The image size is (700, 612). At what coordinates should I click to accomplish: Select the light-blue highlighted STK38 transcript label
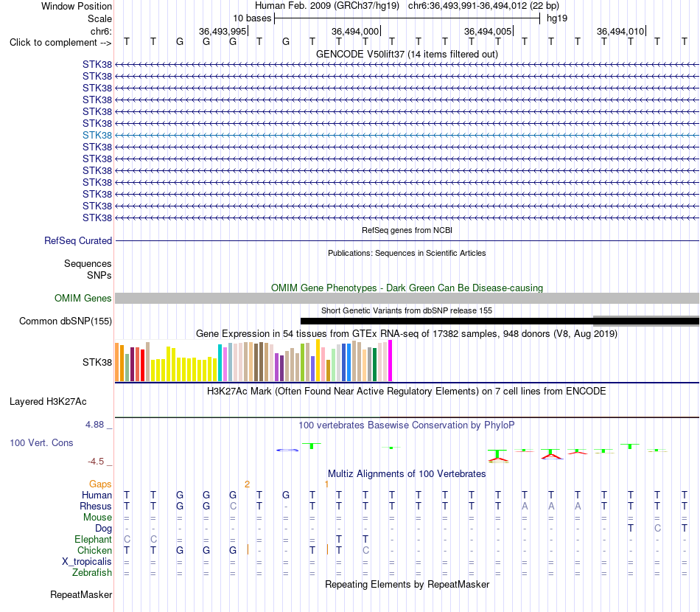click(x=97, y=135)
